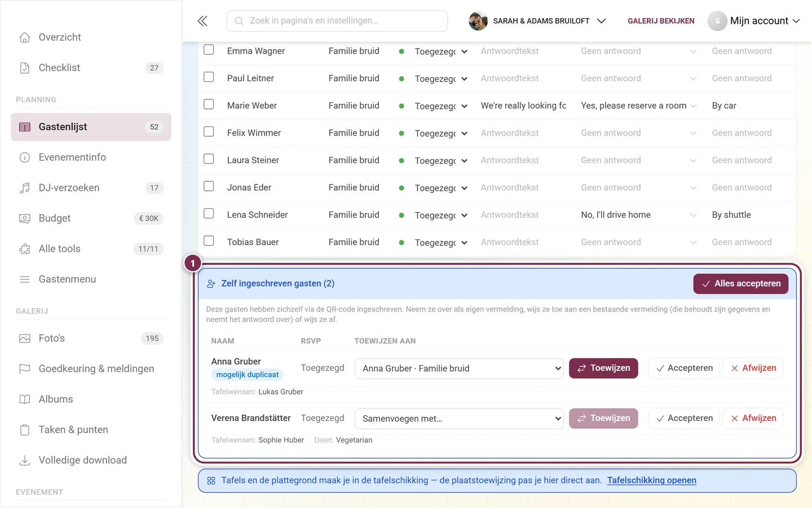Click Afwijzen for Verena Brandstätter
The height and width of the screenshot is (508, 812).
point(753,418)
